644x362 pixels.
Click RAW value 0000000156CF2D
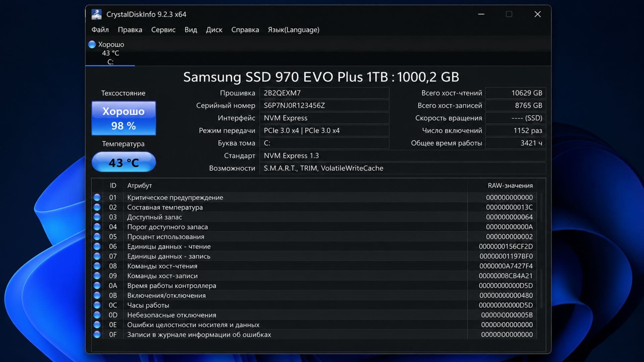[506, 246]
